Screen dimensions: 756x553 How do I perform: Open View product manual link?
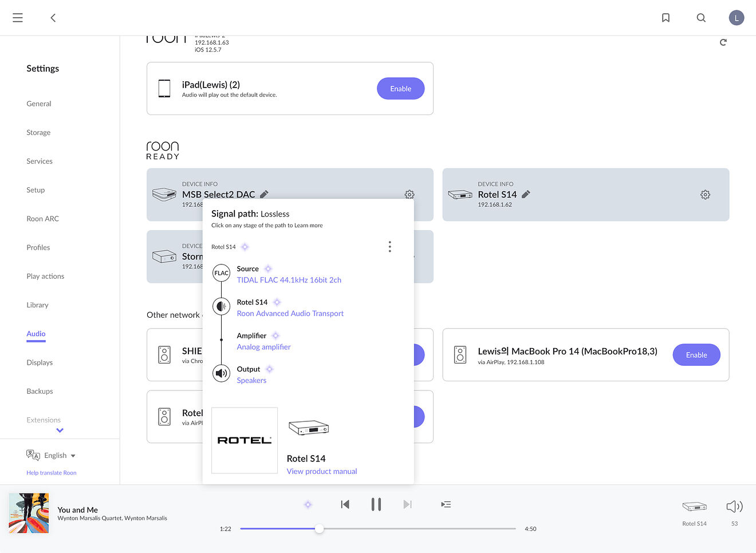coord(322,471)
